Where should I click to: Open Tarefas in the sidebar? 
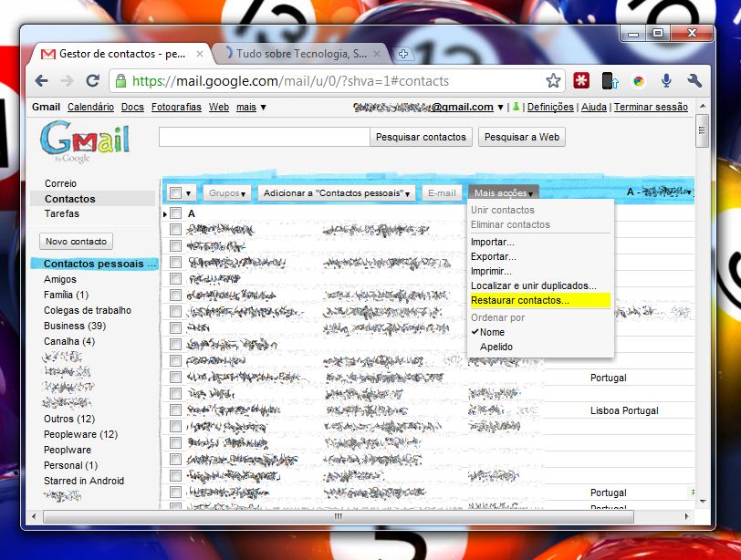(x=62, y=214)
